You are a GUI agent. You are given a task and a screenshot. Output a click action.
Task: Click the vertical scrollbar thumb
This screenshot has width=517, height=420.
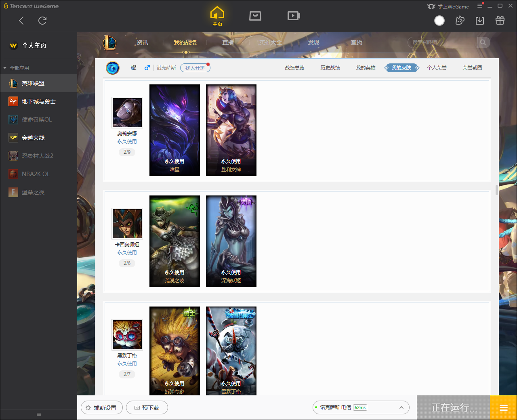(497, 190)
